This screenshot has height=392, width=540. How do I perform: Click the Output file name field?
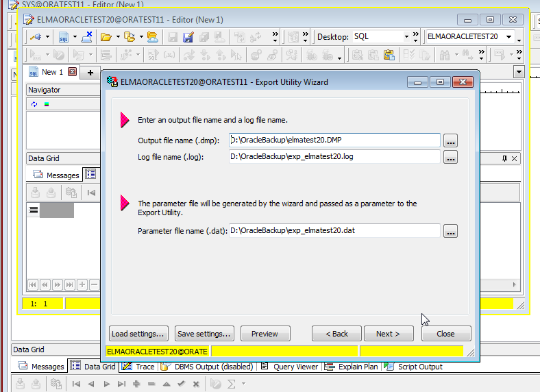[x=334, y=140]
